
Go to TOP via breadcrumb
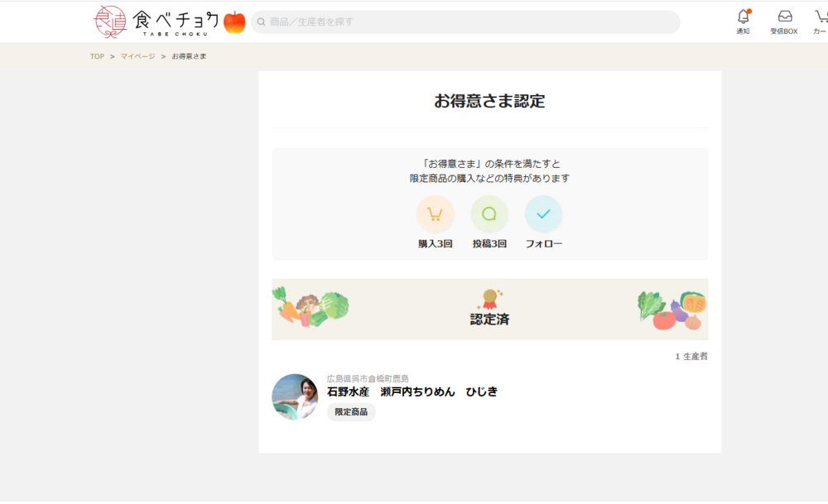tap(98, 56)
